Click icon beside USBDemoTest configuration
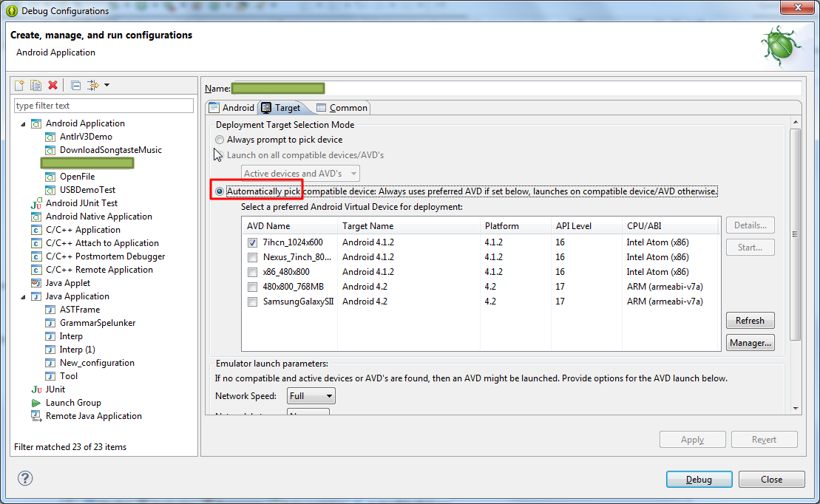820x504 pixels. pos(50,190)
